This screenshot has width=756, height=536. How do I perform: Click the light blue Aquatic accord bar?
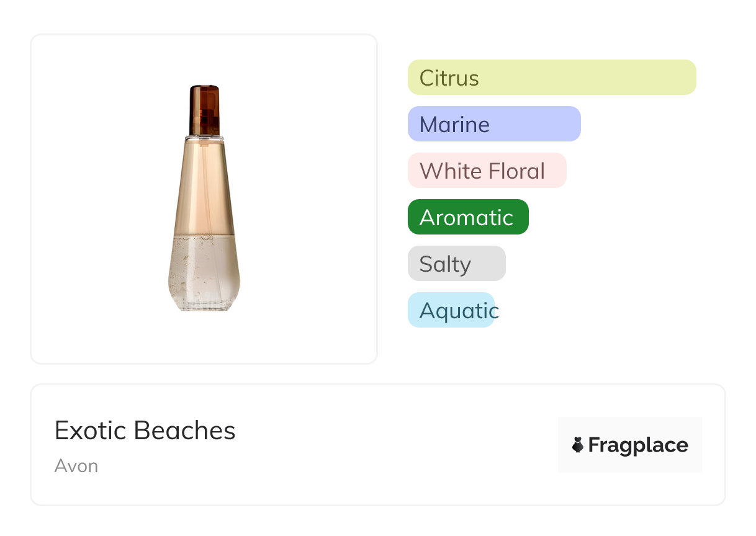click(x=451, y=310)
